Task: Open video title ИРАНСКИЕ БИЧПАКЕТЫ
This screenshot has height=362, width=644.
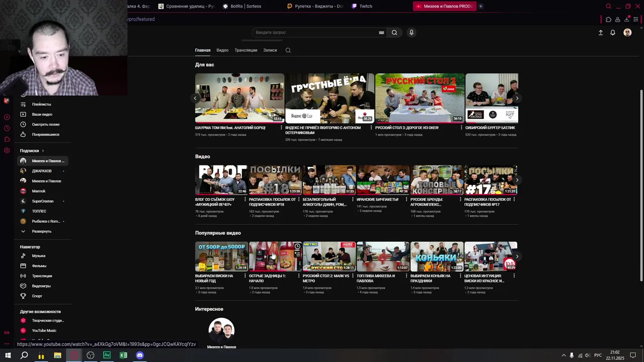Action: (377, 200)
